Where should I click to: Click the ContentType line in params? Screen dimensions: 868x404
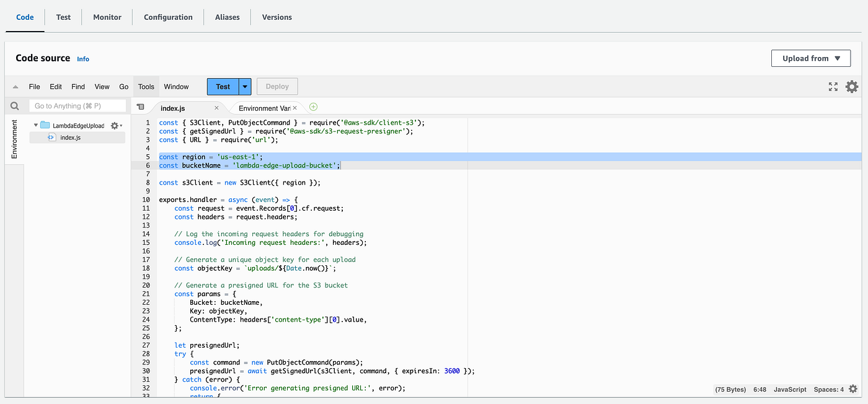[x=278, y=320]
